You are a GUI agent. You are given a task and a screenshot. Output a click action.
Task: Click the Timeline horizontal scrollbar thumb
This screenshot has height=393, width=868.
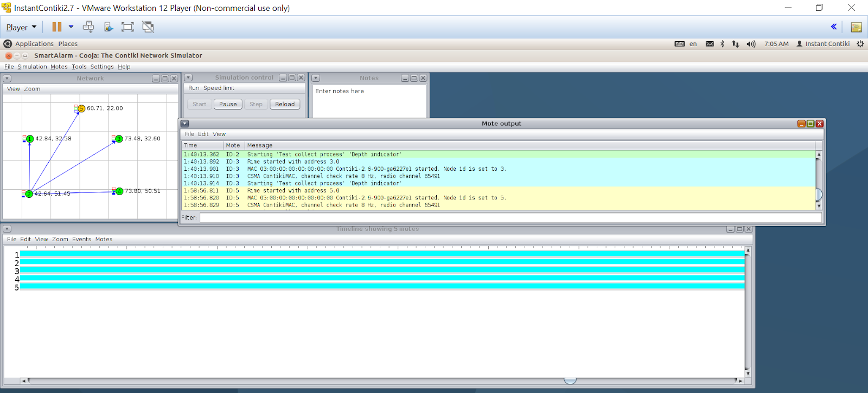tap(570, 381)
